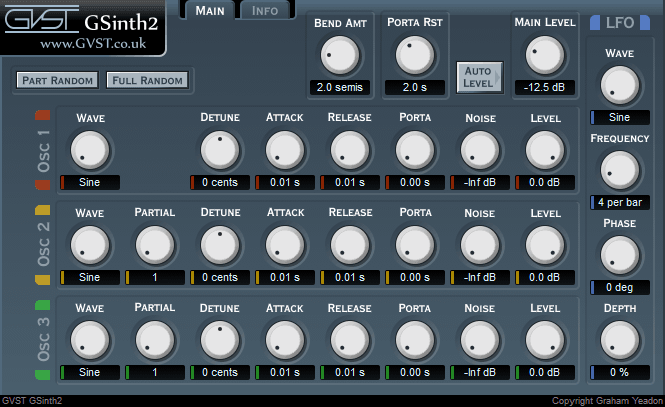Click the OSC 1 Level knob
The image size is (665, 407).
point(545,150)
